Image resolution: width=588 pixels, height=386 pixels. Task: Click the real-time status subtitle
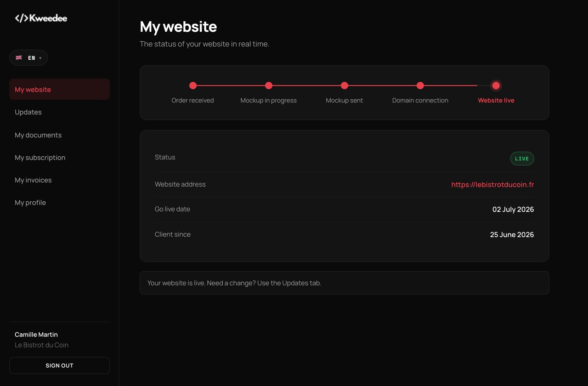[204, 44]
